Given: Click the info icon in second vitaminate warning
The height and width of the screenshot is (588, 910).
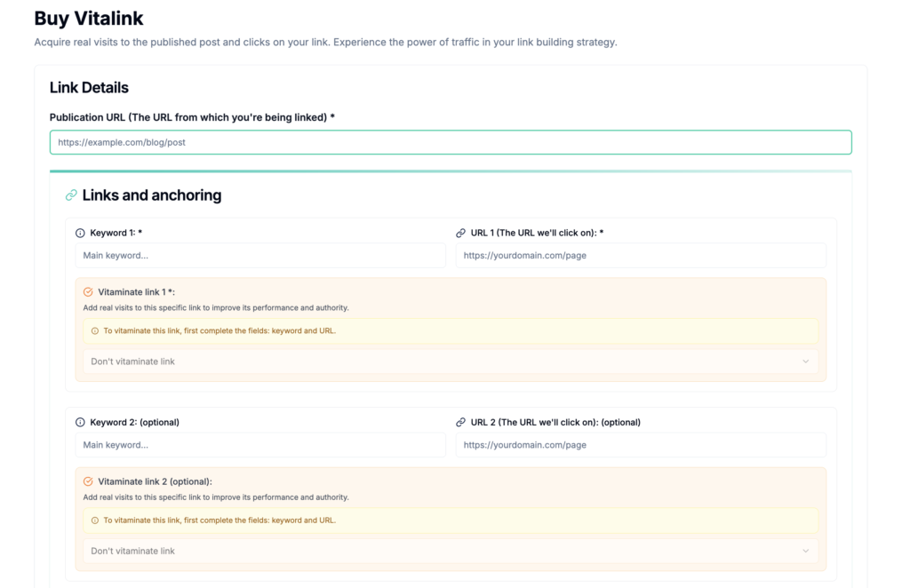Looking at the screenshot, I should click(x=95, y=520).
